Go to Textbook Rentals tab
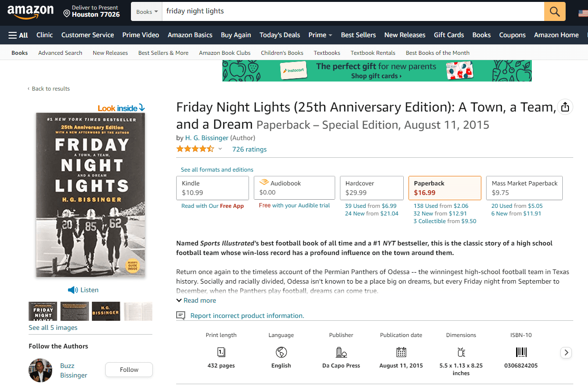This screenshot has height=388, width=588. click(x=373, y=53)
